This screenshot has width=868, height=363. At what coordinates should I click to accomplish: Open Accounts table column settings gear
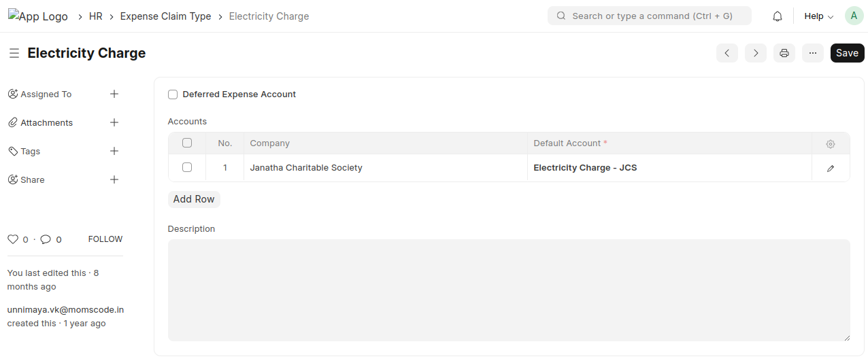[x=831, y=144]
